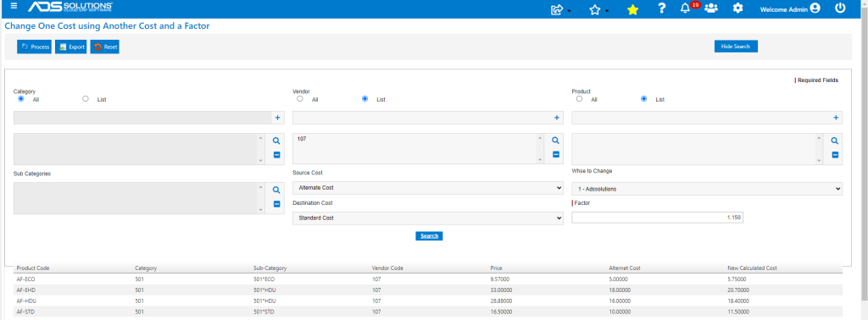Select the Vendor List radio button
This screenshot has height=320, width=868.
coord(364,99)
